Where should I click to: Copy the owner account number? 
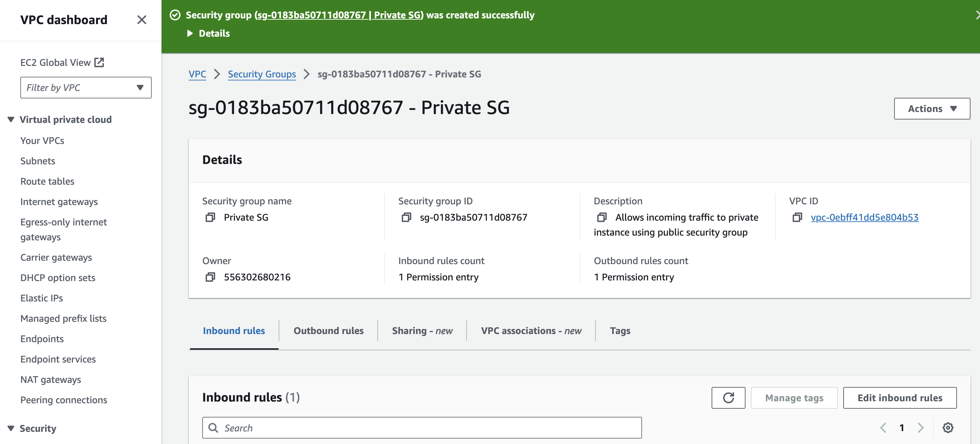[210, 277]
